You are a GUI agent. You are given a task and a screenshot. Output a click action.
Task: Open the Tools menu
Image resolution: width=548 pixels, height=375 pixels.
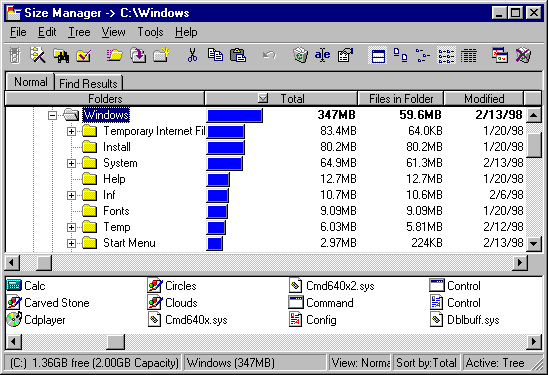point(150,32)
